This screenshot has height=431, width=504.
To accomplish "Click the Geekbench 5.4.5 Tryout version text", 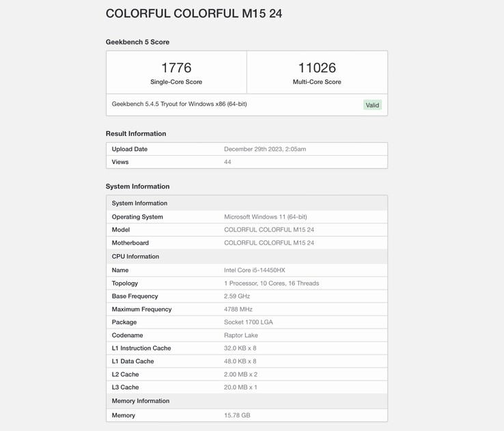I will click(179, 105).
